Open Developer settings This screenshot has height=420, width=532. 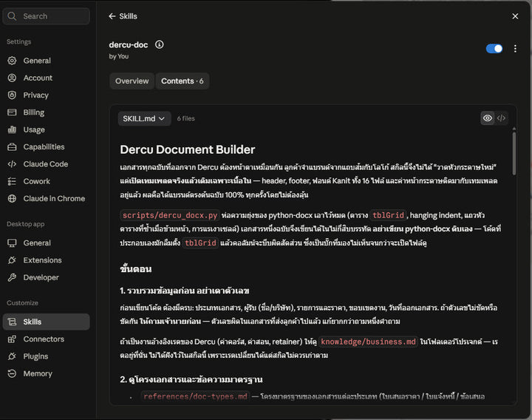click(46, 277)
